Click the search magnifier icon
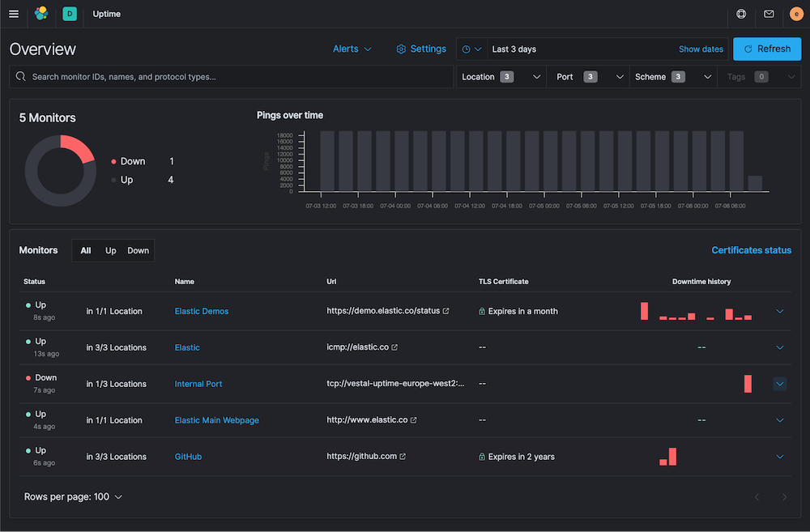Screen dimensions: 810x532 pyautogui.click(x=21, y=76)
